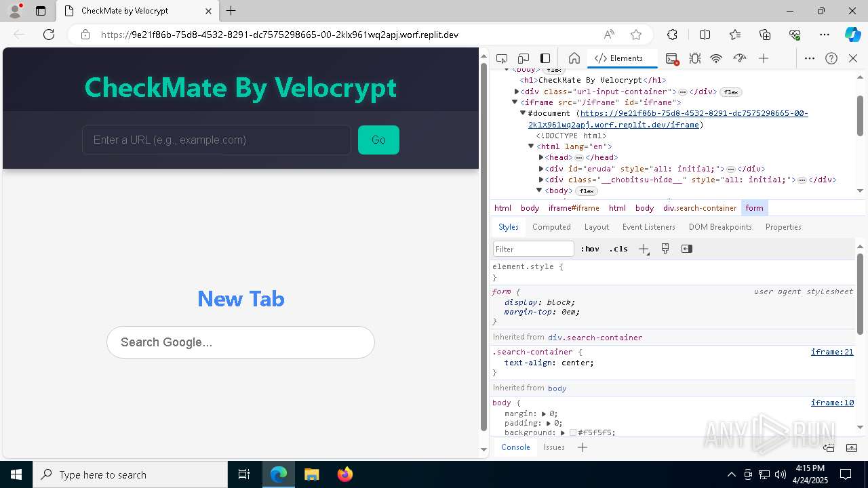This screenshot has width=868, height=488.
Task: Open the Performance gauge tool
Action: (740, 58)
